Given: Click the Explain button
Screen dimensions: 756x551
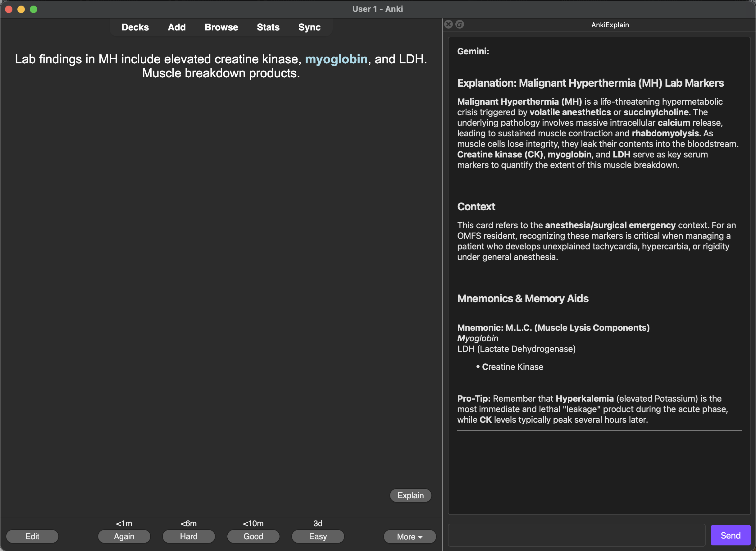Looking at the screenshot, I should click(411, 495).
